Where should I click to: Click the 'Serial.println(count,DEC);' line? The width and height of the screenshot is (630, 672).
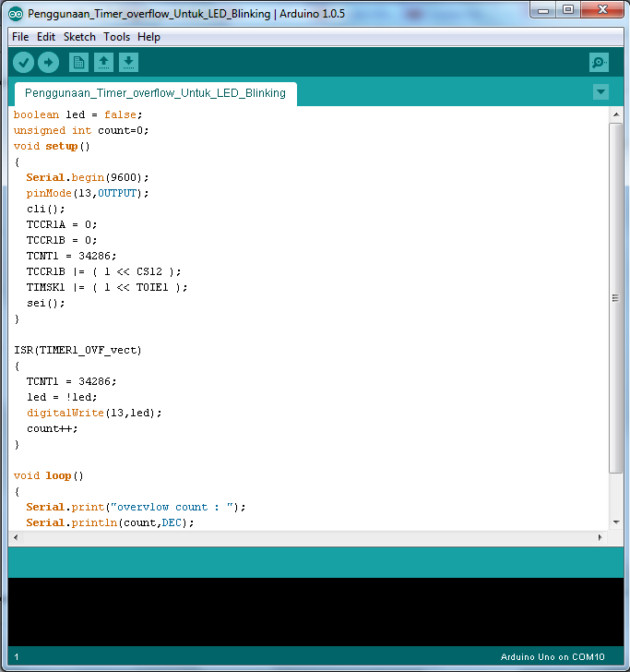tap(110, 522)
